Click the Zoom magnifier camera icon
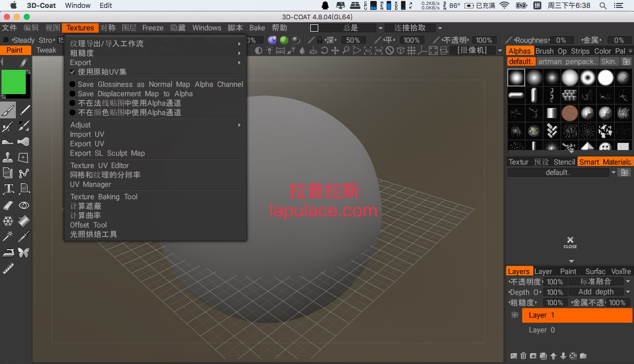The height and width of the screenshot is (364, 634). click(346, 51)
